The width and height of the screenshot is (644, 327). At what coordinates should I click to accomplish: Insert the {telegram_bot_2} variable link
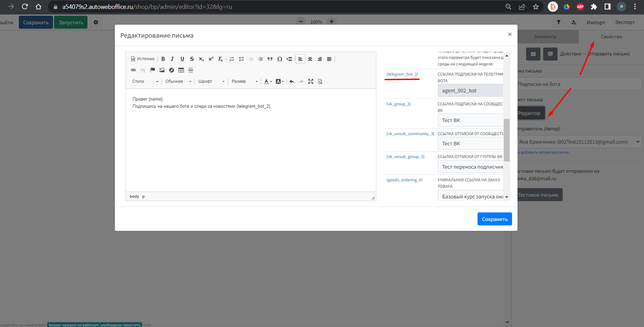[402, 74]
